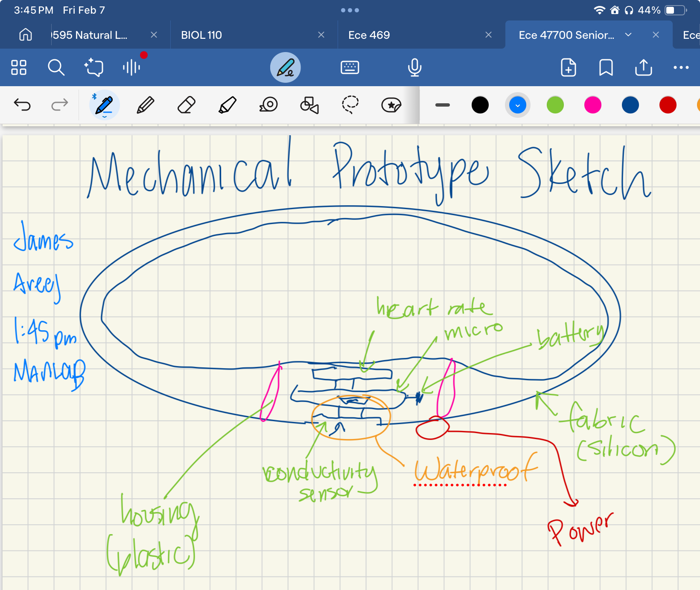Open the page thumbnail grid view

pyautogui.click(x=19, y=67)
